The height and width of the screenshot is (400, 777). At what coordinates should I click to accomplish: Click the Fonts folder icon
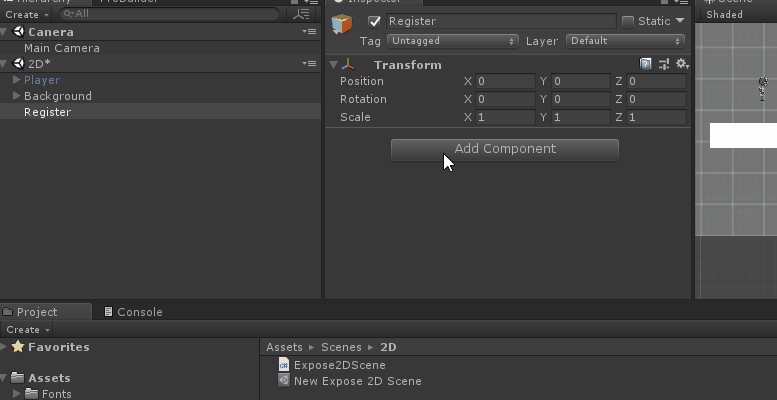click(32, 394)
